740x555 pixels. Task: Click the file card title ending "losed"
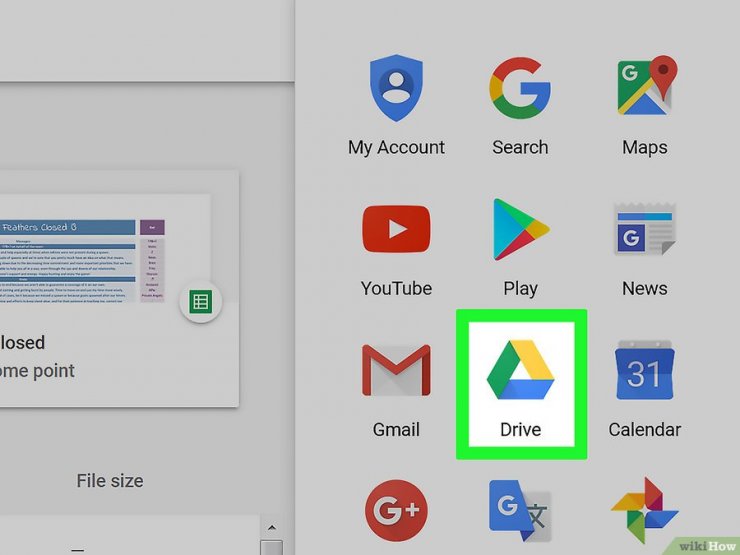(22, 343)
